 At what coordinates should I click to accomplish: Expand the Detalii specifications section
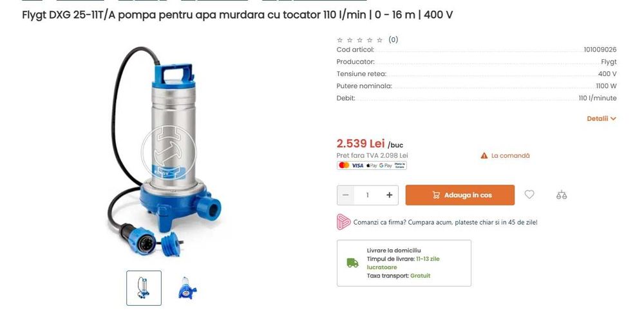pos(601,118)
